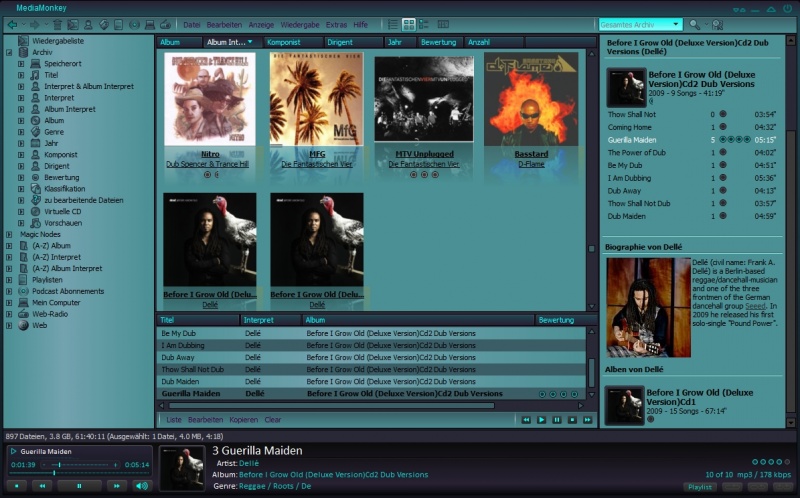The width and height of the screenshot is (800, 498).
Task: Click stop button in now-playing panel controls
Action: coord(572,419)
